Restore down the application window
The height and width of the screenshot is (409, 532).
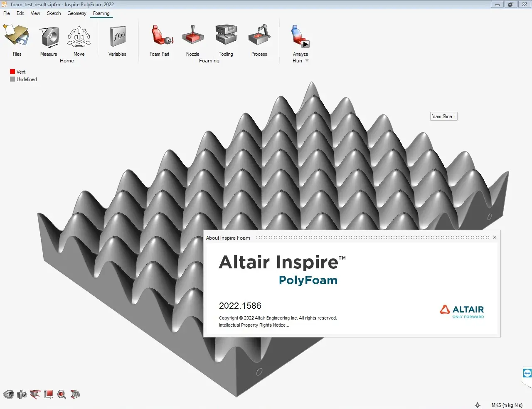pos(511,5)
